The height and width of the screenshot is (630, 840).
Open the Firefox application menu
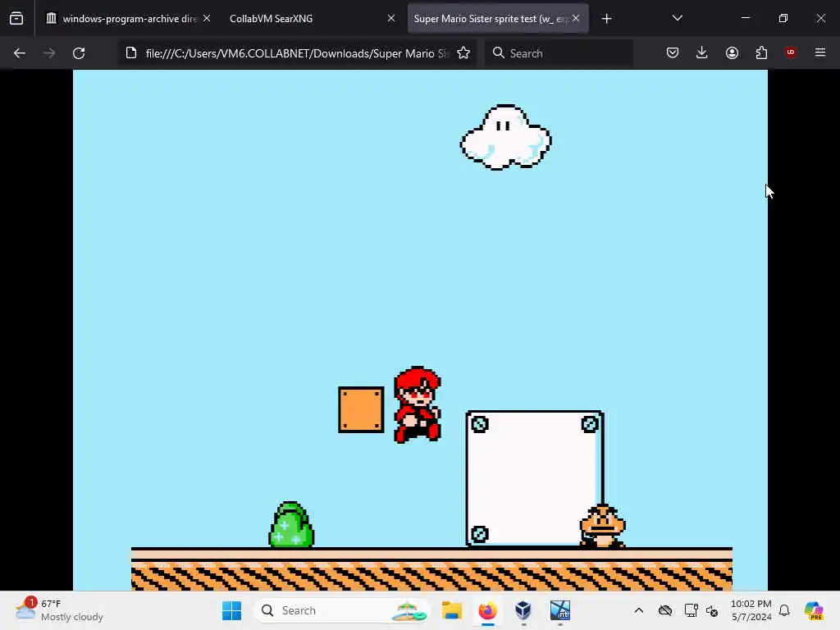point(820,52)
